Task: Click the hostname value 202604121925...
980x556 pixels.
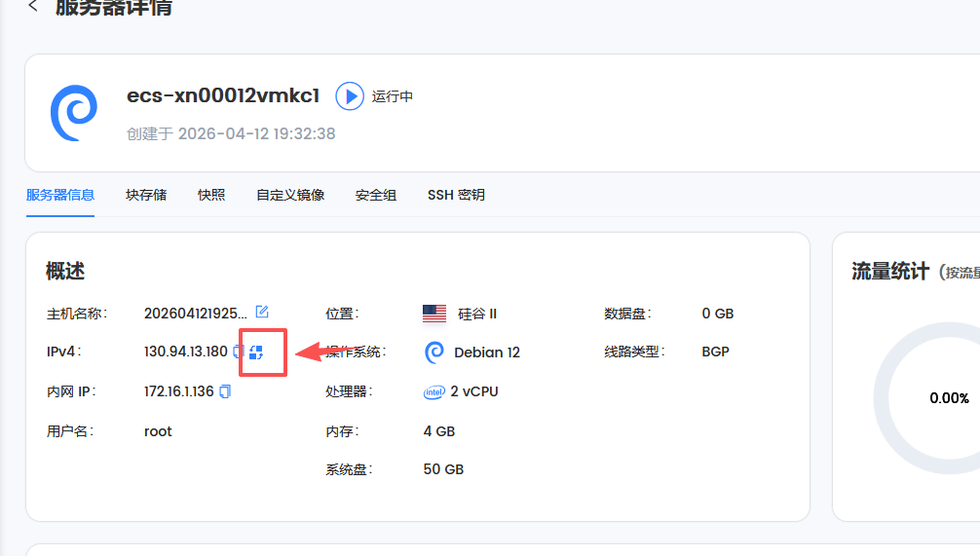Action: tap(196, 313)
